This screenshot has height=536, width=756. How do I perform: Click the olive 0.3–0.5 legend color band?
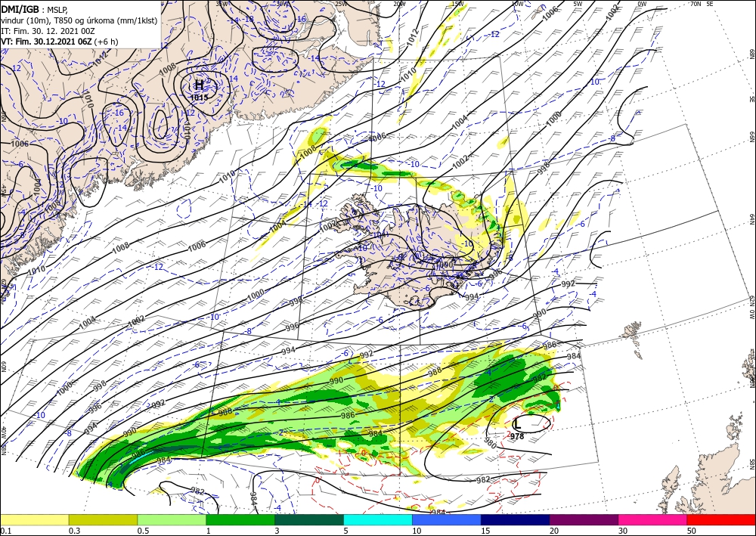click(x=103, y=519)
